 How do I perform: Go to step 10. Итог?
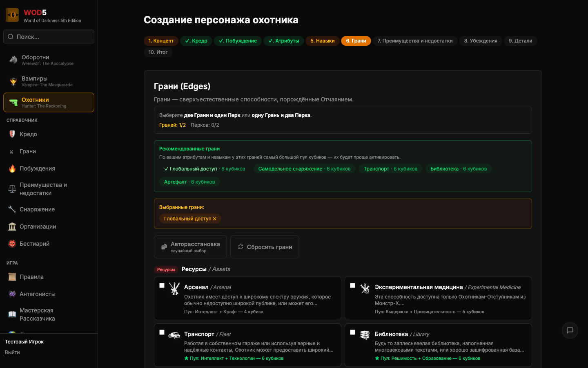[158, 52]
